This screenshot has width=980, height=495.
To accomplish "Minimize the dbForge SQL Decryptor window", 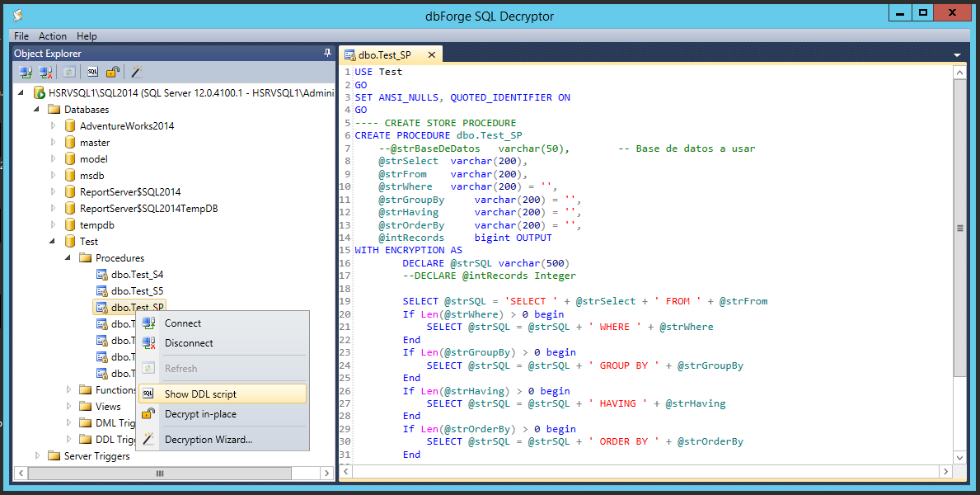I will 901,12.
